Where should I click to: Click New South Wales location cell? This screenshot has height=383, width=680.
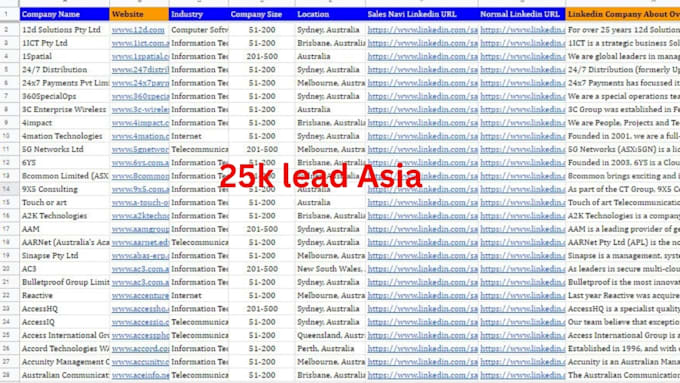tap(330, 269)
